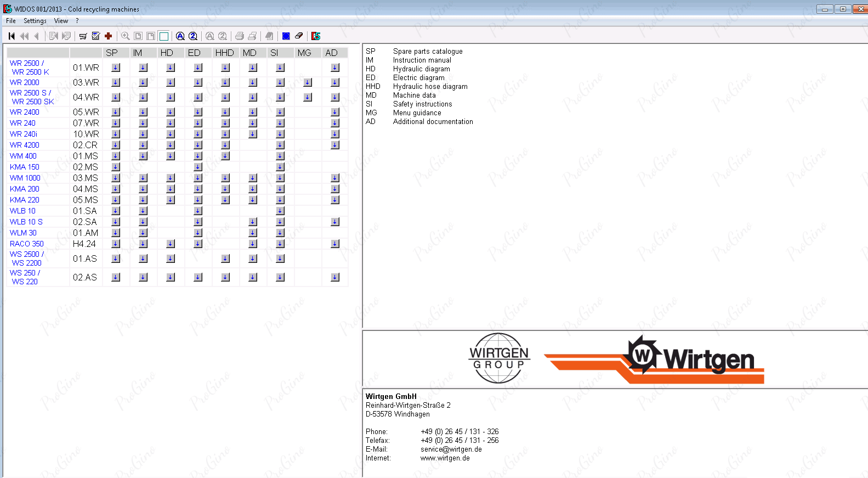Screen dimensions: 868x478
Task: Click the search 'A' magnifier icon
Action: tap(180, 36)
